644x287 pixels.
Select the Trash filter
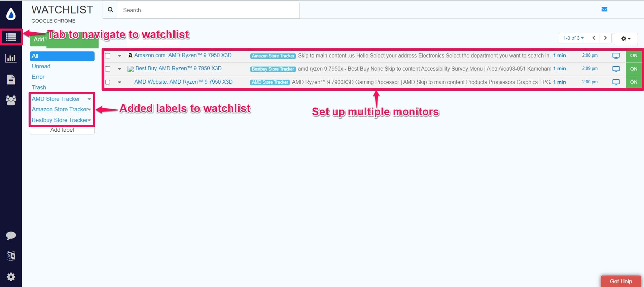(39, 87)
